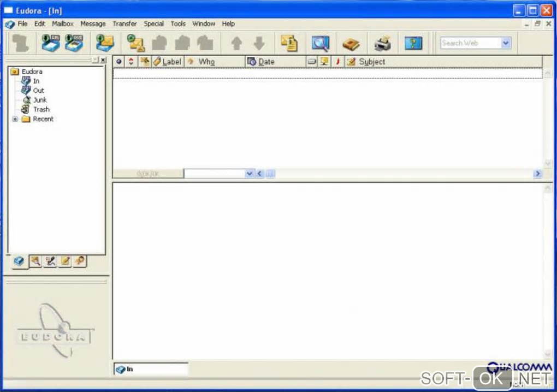Open the Transfer menu
This screenshot has width=557, height=392.
125,24
